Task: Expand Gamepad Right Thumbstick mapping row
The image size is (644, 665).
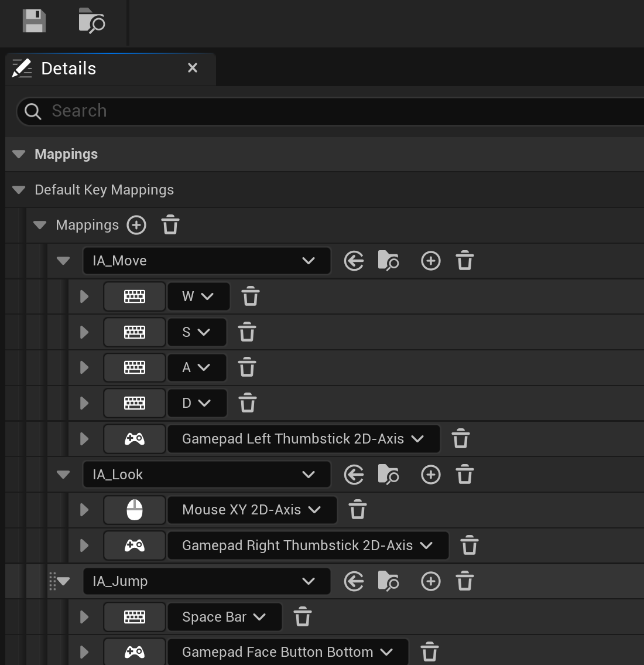Action: coord(84,545)
